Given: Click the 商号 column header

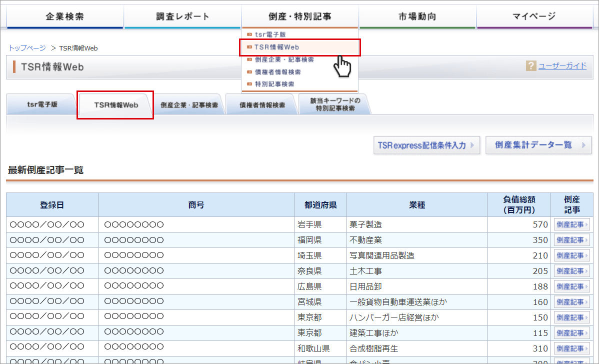Looking at the screenshot, I should click(196, 204).
